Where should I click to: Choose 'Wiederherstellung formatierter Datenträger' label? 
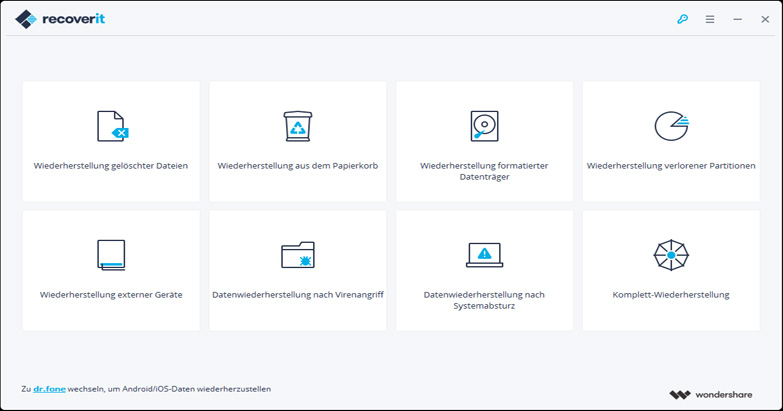[x=484, y=171]
